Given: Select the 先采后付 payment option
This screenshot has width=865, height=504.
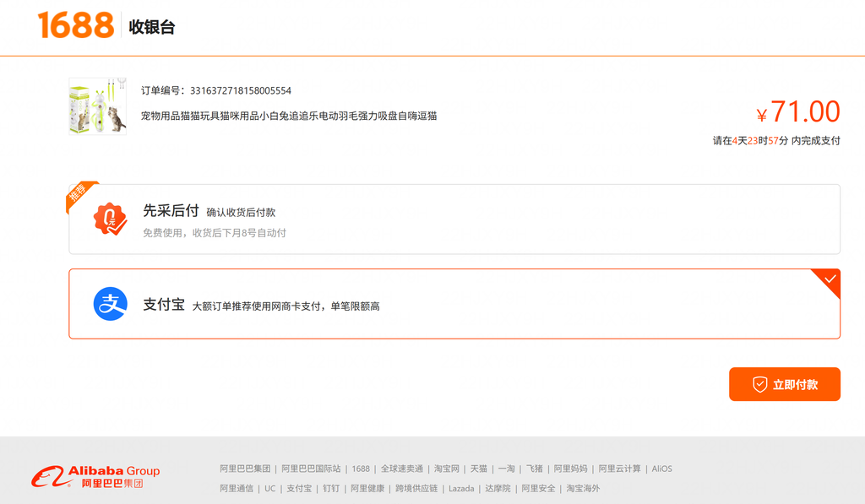Looking at the screenshot, I should pos(454,219).
